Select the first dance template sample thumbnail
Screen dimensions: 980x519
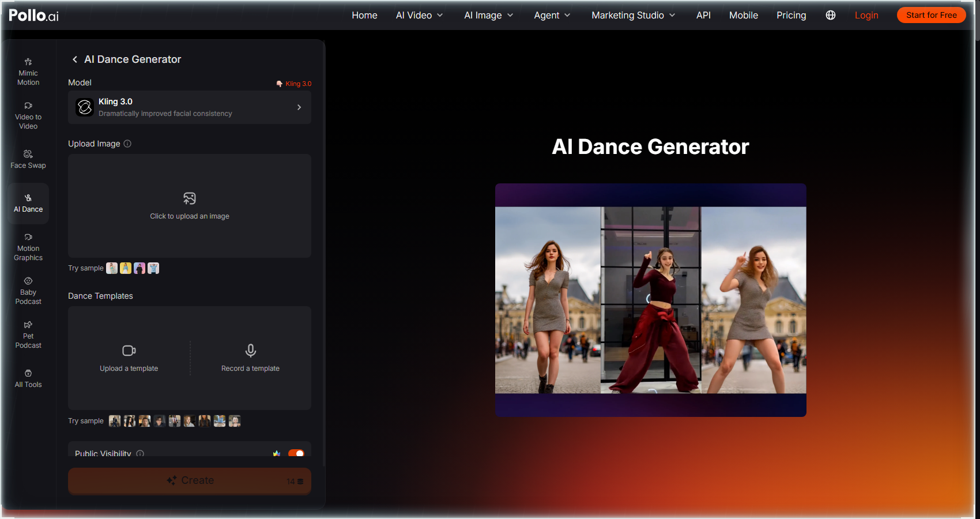115,421
